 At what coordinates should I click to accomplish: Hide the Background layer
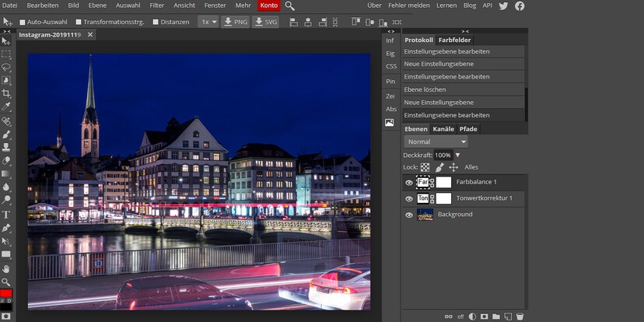[x=409, y=215]
